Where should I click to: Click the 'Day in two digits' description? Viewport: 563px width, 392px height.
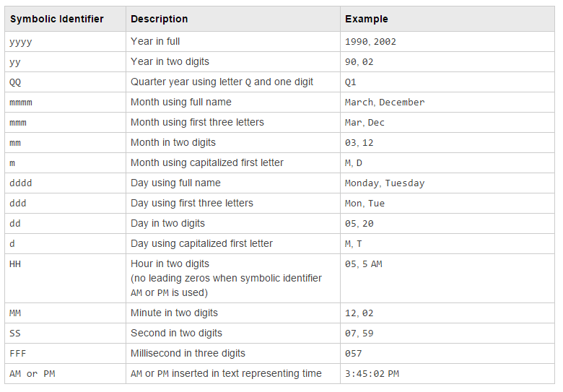tap(167, 224)
